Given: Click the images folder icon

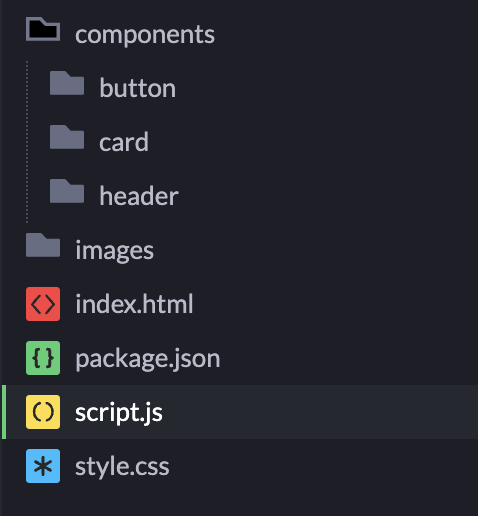Looking at the screenshot, I should pyautogui.click(x=43, y=245).
